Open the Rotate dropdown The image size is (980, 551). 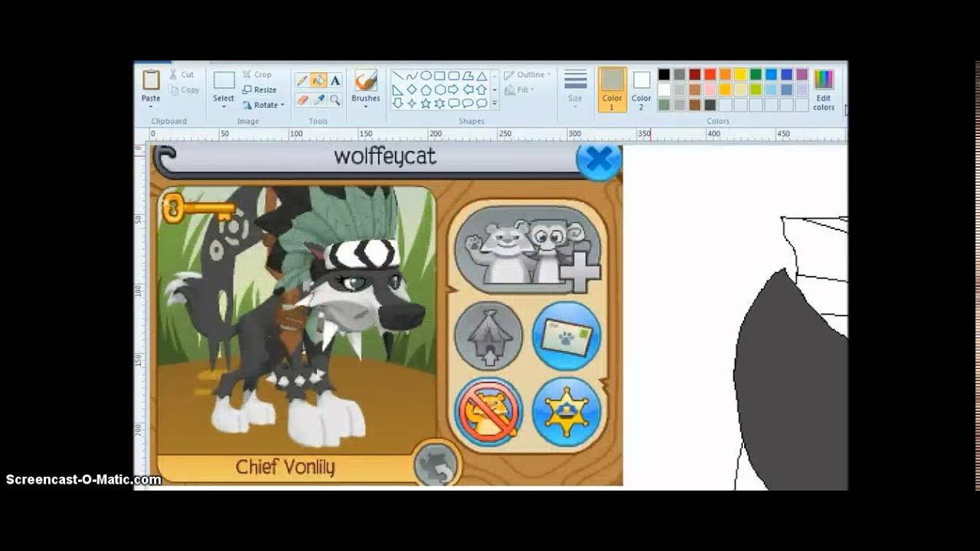(263, 105)
